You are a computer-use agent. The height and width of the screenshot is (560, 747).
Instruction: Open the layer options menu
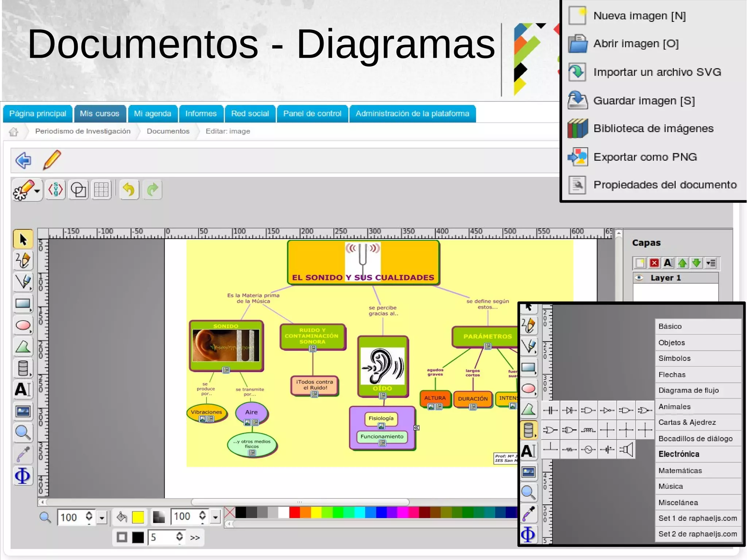coord(711,263)
